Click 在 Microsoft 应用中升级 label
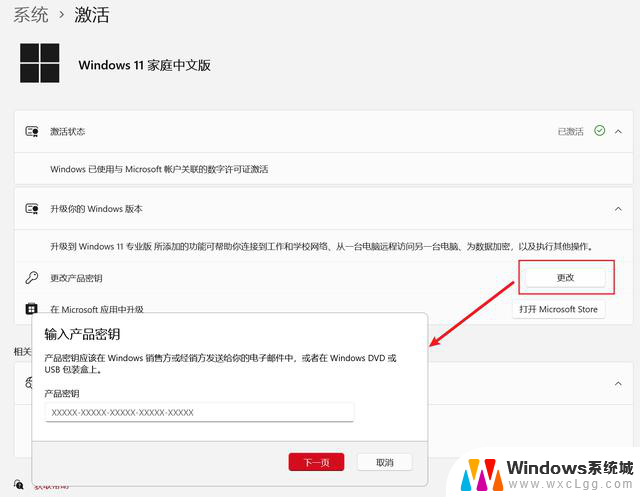This screenshot has height=497, width=640. pyautogui.click(x=97, y=309)
